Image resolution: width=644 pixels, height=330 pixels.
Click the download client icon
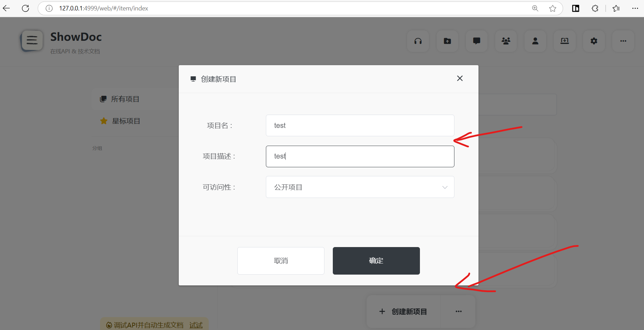[564, 41]
